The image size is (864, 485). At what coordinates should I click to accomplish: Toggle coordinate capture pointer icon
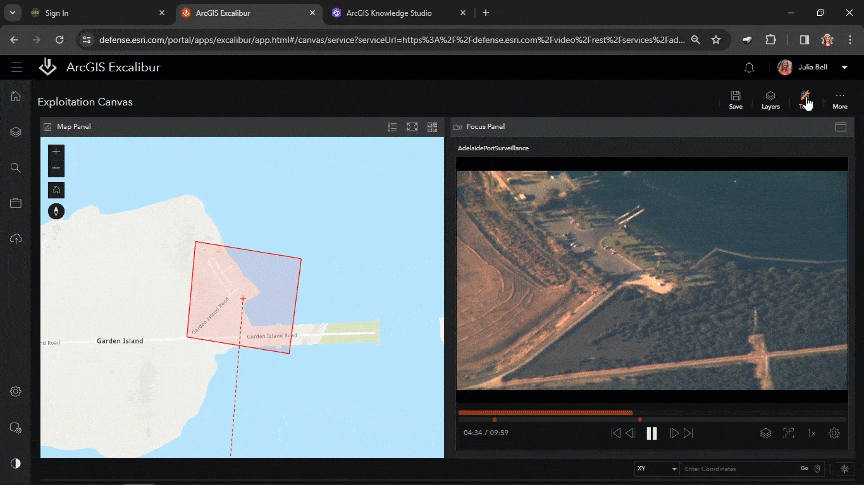pyautogui.click(x=817, y=468)
